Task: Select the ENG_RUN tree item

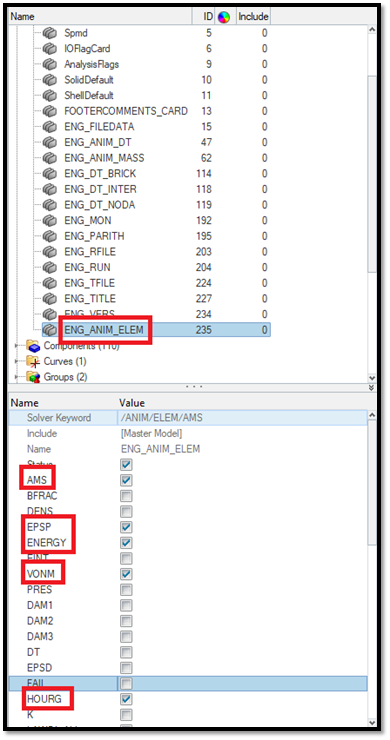Action: (x=87, y=267)
